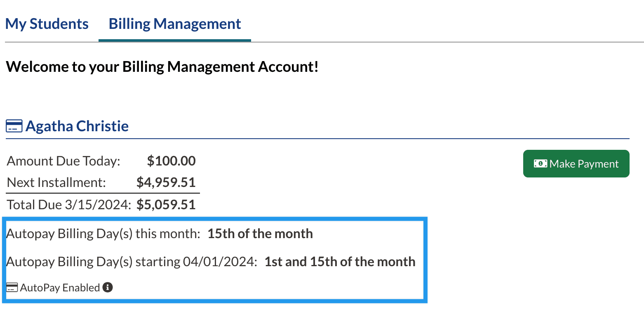The image size is (644, 312).
Task: Click the small card icon before AutoPay Enabled
Action: pos(12,288)
